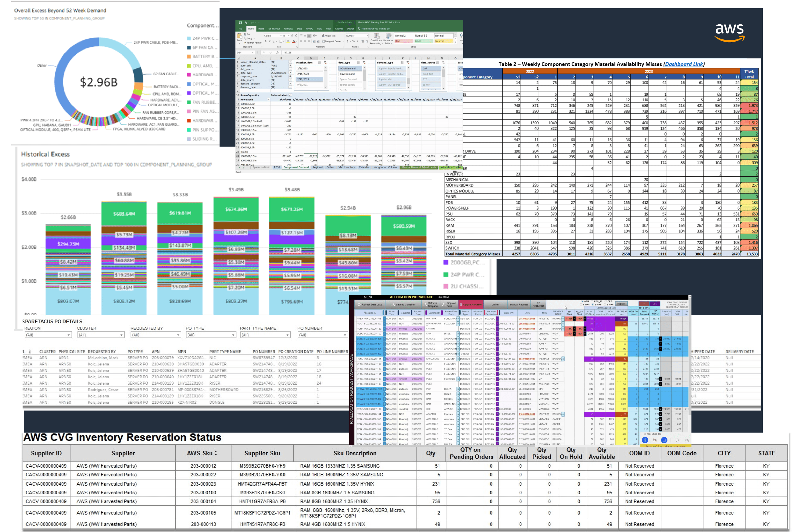This screenshot has width=792, height=532.
Task: Click the Borders icon in the Font group
Action: [x=281, y=42]
